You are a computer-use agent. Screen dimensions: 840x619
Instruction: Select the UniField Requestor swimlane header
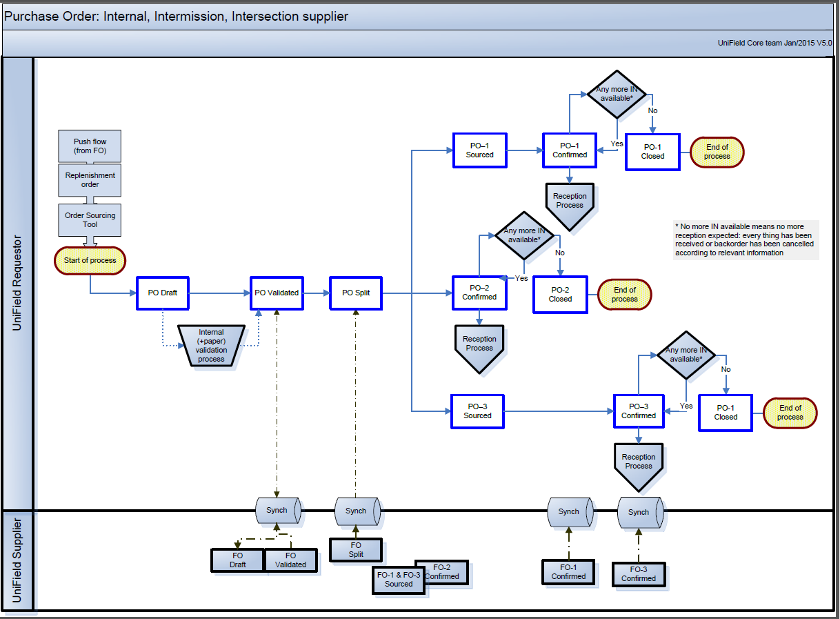[18, 283]
